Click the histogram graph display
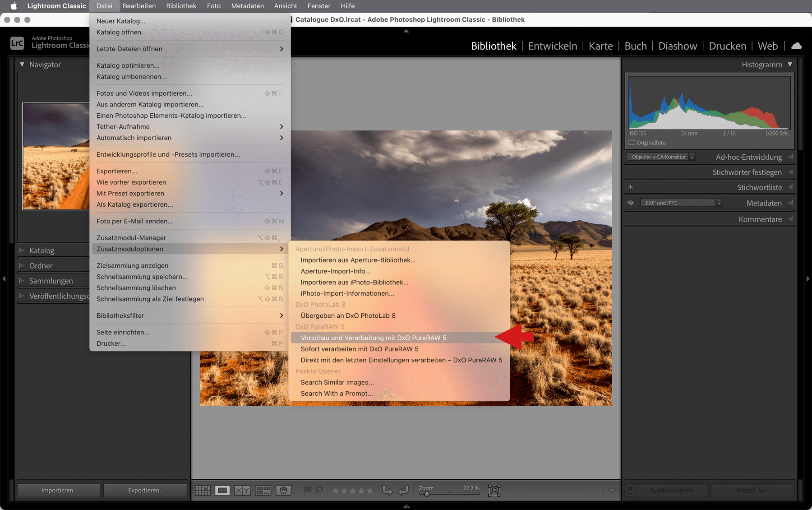812x510 pixels. tap(710, 103)
